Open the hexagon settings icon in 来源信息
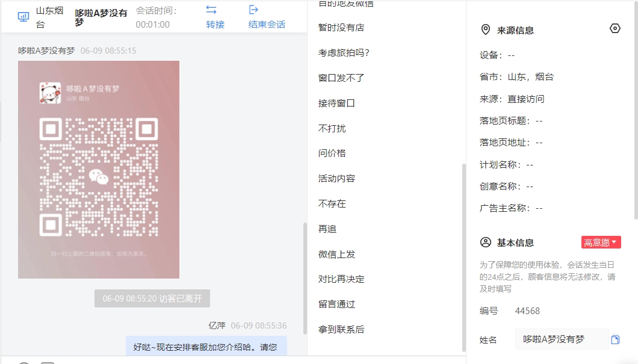This screenshot has width=638, height=364. pyautogui.click(x=615, y=28)
